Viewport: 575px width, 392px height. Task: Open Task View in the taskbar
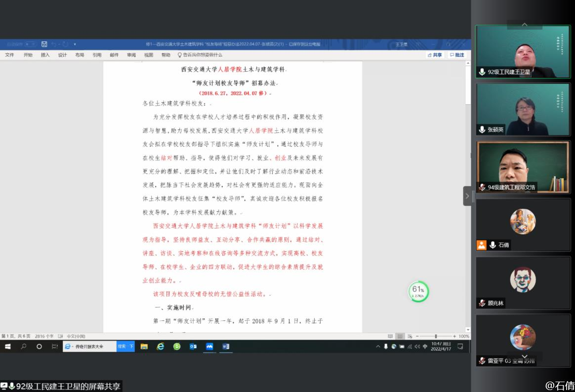(x=55, y=347)
